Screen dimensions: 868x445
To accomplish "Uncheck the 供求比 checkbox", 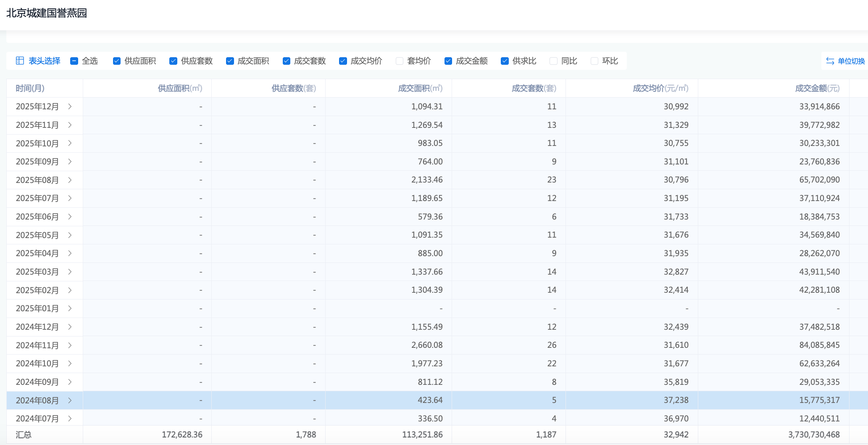I will pyautogui.click(x=505, y=61).
